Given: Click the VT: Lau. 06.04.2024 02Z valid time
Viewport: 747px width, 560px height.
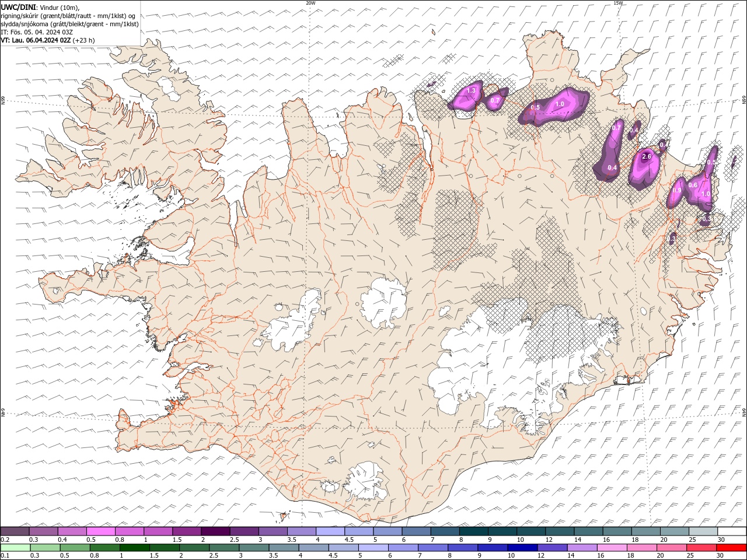Looking at the screenshot, I should point(36,40).
